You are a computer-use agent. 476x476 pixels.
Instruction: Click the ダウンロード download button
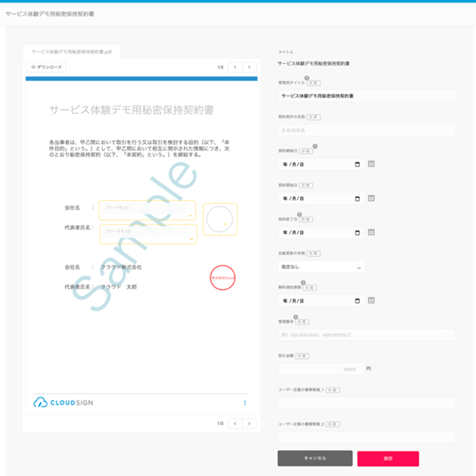46,67
